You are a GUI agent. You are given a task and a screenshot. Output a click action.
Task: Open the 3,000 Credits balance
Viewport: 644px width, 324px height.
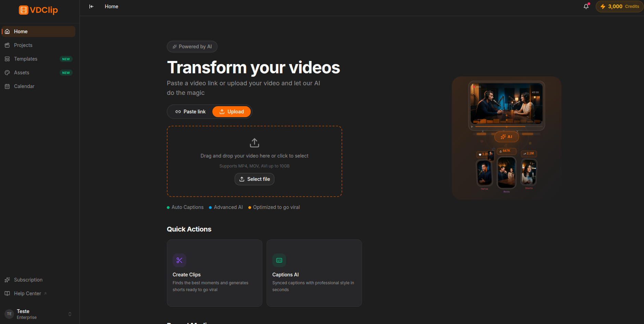(619, 7)
